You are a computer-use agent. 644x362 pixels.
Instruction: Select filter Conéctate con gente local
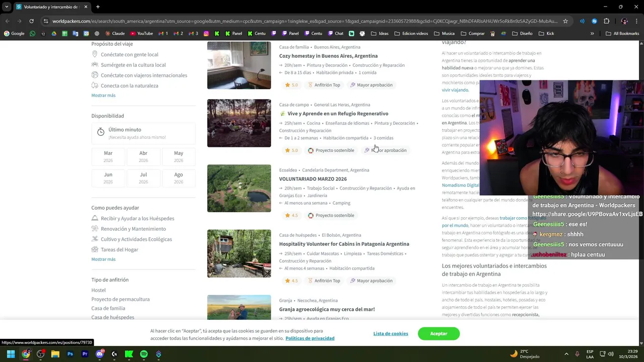125,54
